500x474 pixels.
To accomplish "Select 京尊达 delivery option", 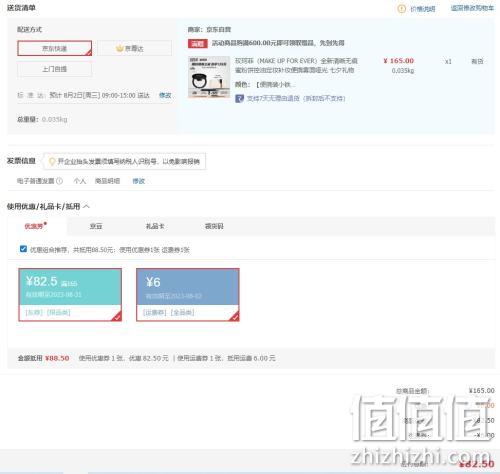I will point(135,48).
